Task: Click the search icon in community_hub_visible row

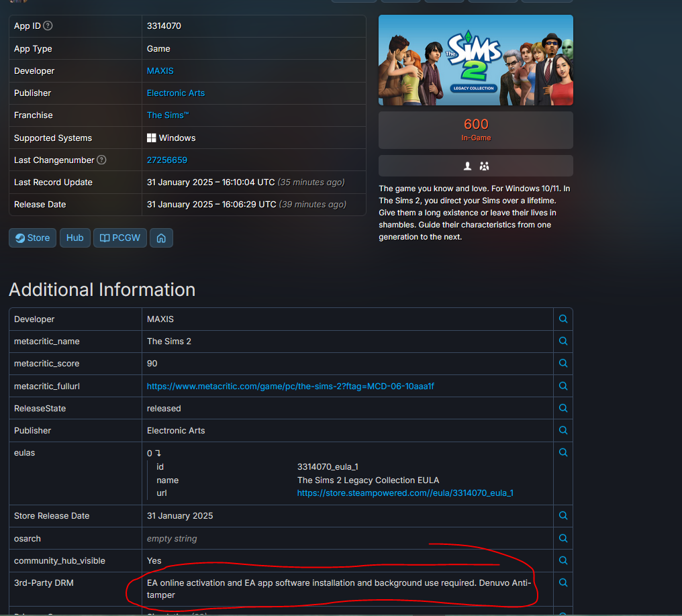Action: coord(563,560)
